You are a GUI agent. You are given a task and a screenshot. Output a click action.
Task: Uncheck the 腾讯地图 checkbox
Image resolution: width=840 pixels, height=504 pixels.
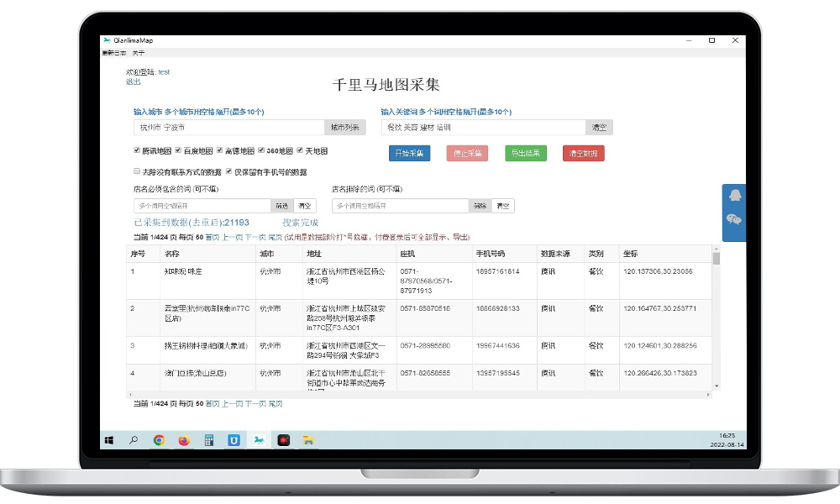(x=137, y=150)
